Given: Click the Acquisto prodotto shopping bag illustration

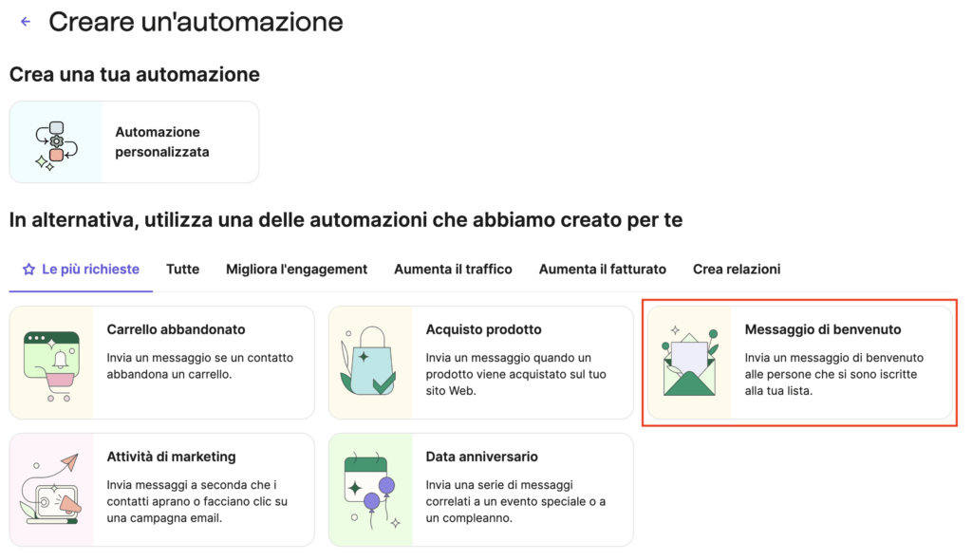Looking at the screenshot, I should 368,362.
